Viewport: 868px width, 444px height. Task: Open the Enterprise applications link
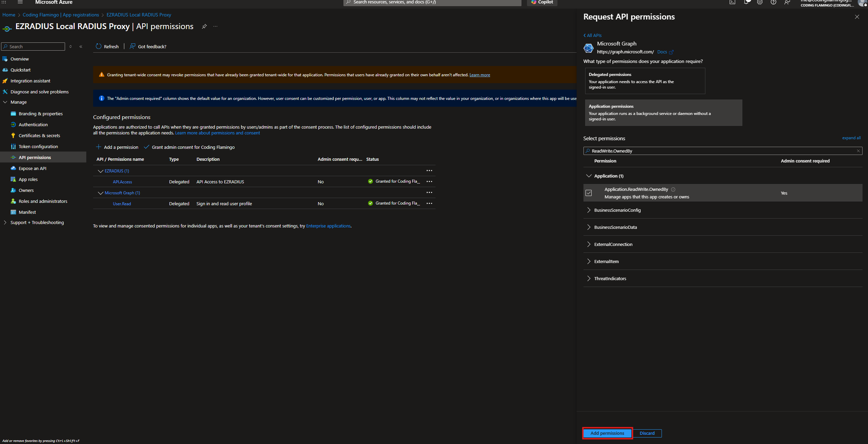pyautogui.click(x=328, y=226)
